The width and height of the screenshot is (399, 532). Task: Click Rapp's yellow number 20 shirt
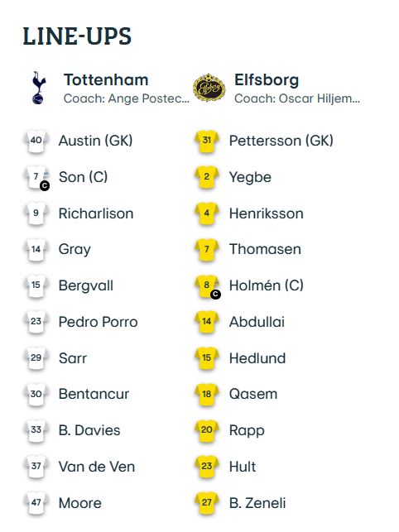207,431
